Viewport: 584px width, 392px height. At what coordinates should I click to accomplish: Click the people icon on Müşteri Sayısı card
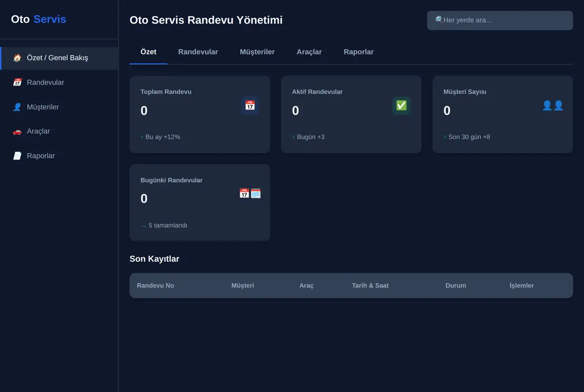[x=553, y=106]
